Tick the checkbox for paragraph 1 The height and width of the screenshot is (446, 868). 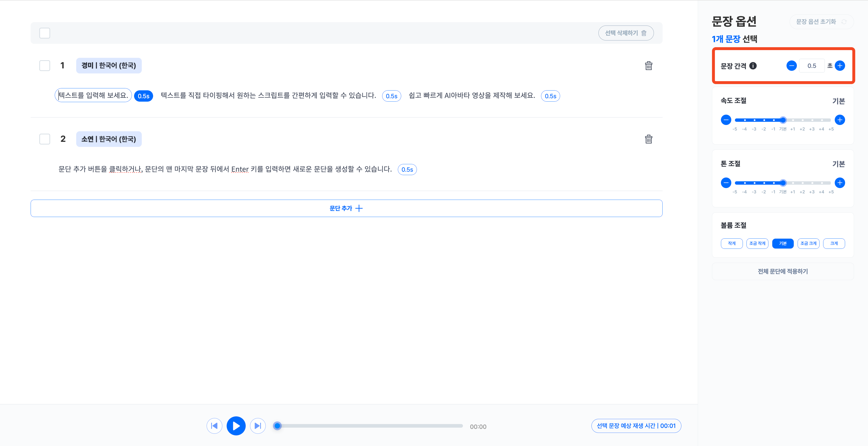click(x=44, y=65)
